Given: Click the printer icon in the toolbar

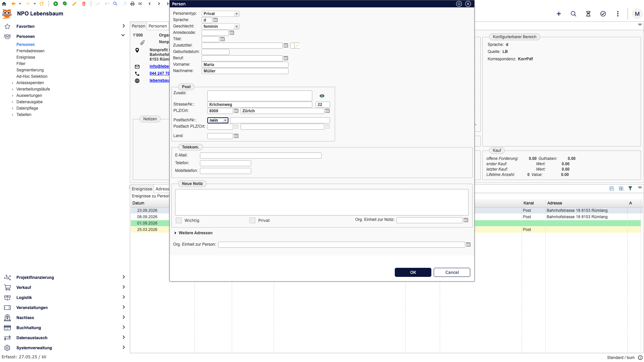Looking at the screenshot, I should 132,4.
